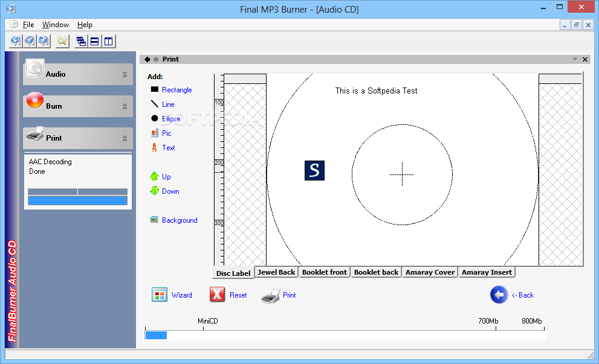This screenshot has width=599, height=364.
Task: Click the CD copy toolbar icon
Action: (x=44, y=41)
